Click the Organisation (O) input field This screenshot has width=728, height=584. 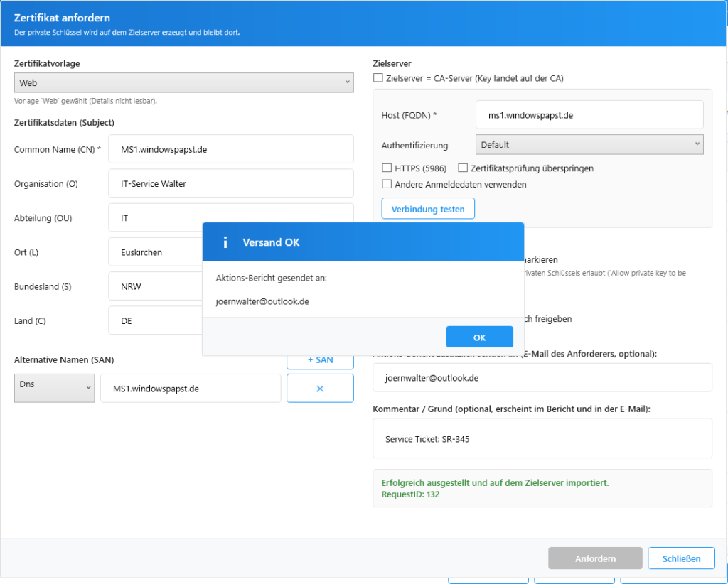(231, 184)
